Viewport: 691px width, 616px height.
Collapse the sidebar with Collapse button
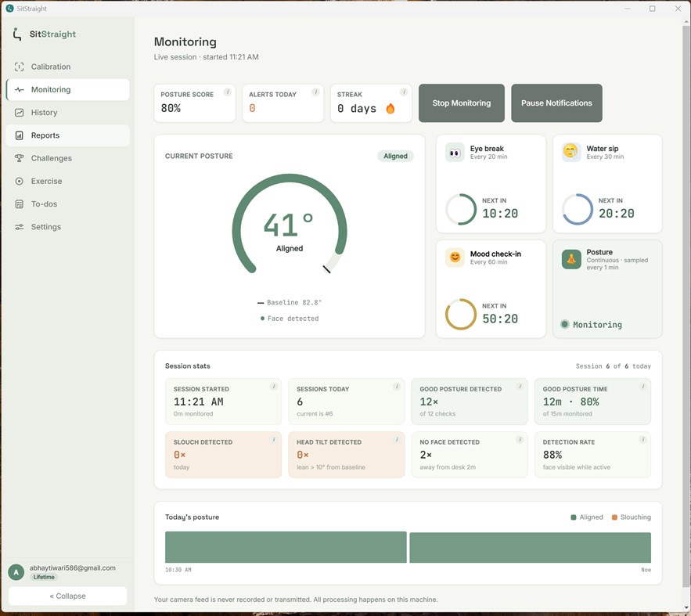pyautogui.click(x=67, y=596)
